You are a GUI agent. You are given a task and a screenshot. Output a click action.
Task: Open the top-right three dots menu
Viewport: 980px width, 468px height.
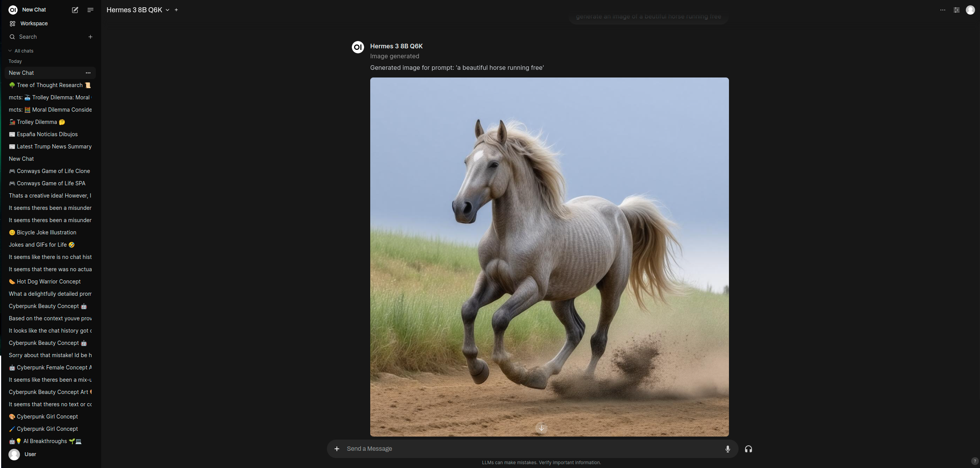click(943, 10)
